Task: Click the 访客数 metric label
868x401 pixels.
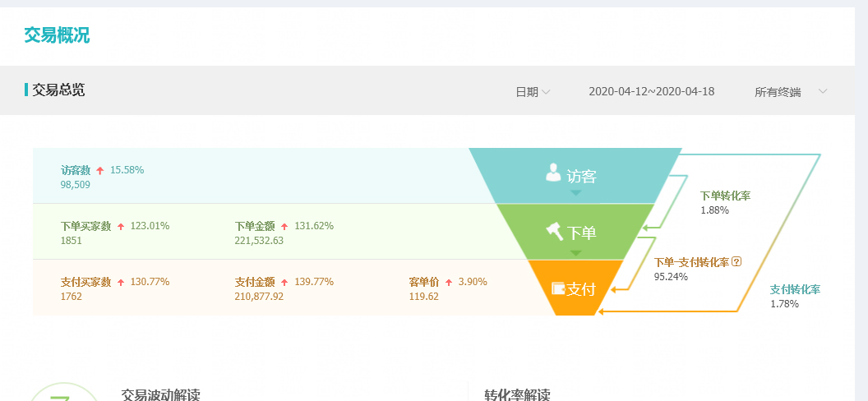Action: [76, 170]
